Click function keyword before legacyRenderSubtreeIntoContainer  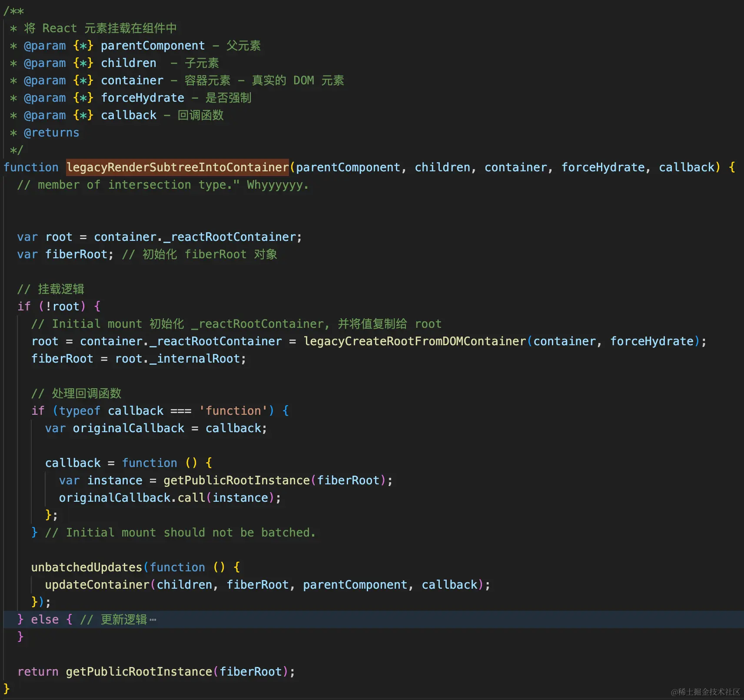(x=31, y=167)
